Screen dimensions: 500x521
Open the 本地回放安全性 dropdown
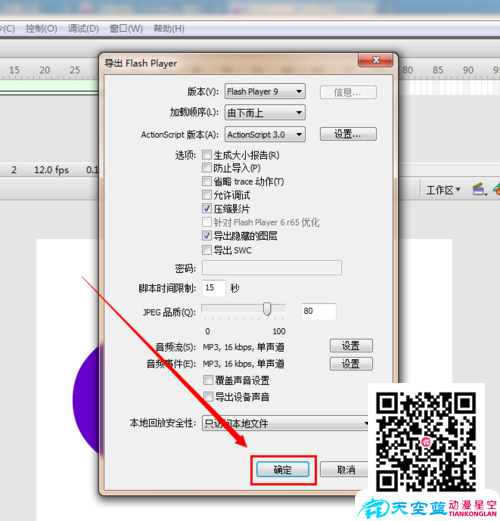pos(285,423)
